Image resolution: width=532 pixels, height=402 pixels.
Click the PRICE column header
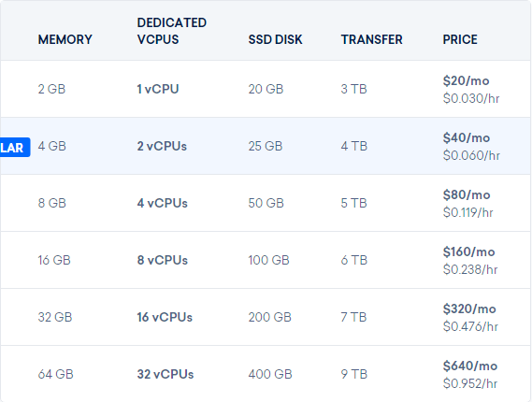[x=460, y=39]
